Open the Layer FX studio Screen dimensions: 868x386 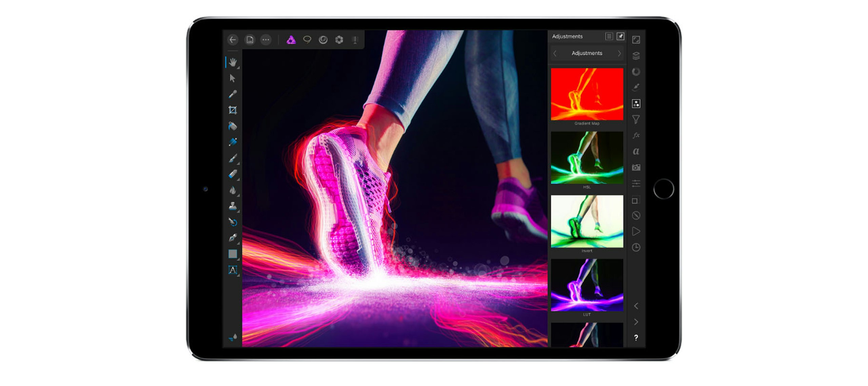[636, 135]
